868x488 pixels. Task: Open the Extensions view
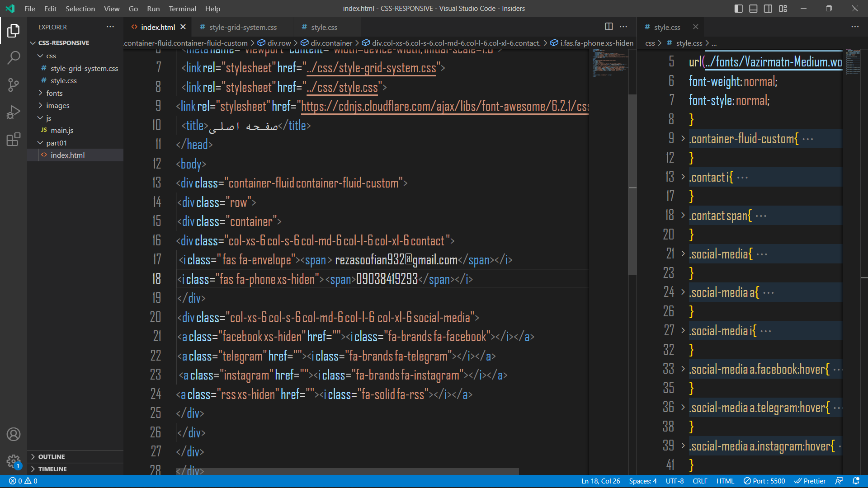[x=14, y=139]
